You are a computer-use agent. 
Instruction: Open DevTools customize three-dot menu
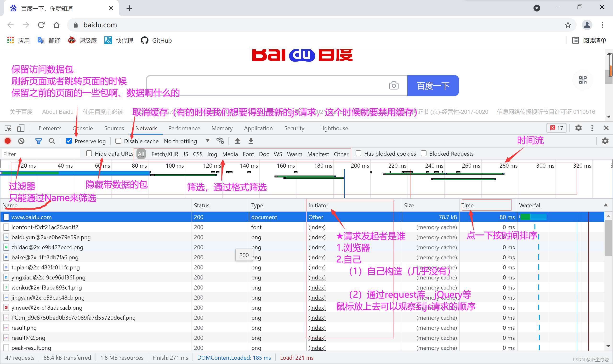point(592,128)
